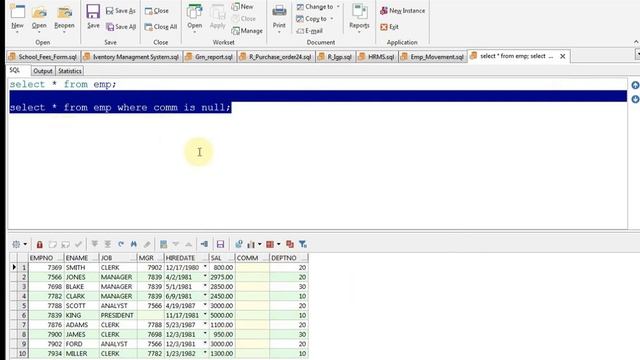Click the empty COMM cell for SCOTT

(252, 306)
